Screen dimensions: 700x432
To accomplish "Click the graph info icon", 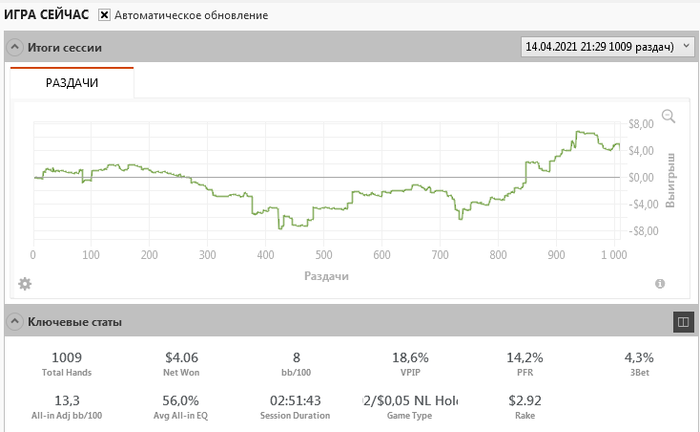I will point(660,284).
